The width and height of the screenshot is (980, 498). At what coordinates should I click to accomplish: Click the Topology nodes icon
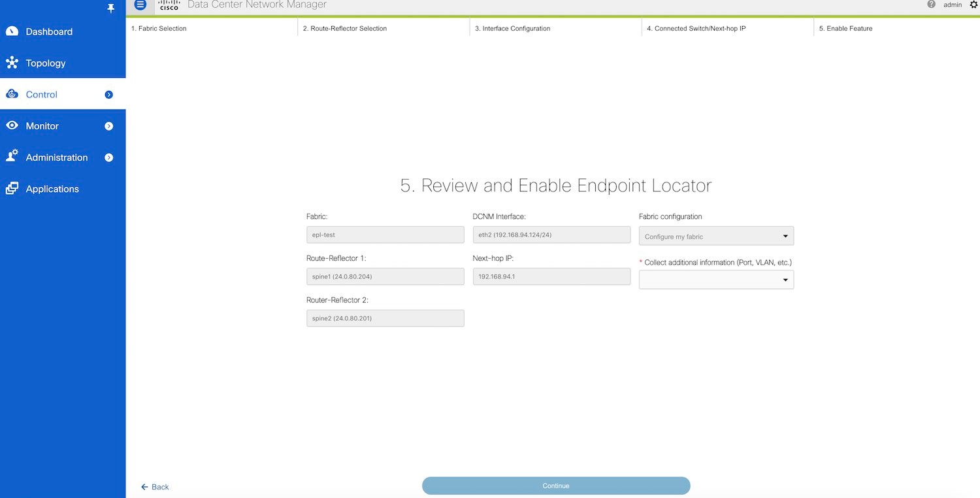pyautogui.click(x=12, y=63)
